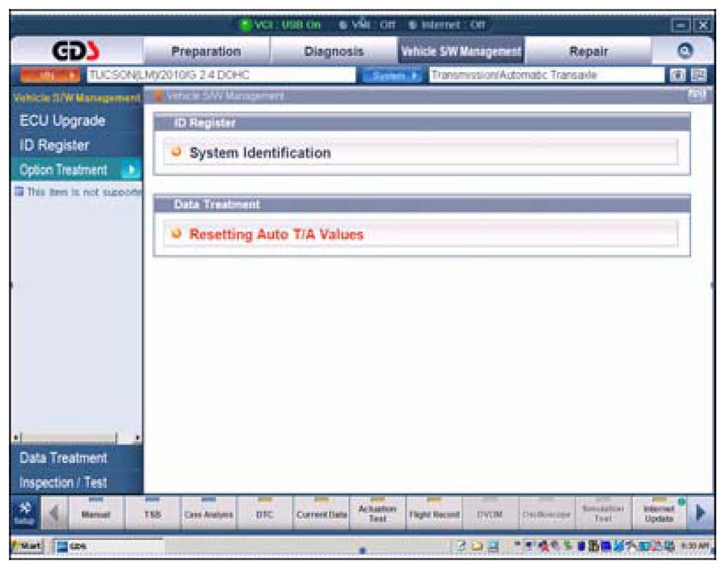
Task: Expand the VIN selector button
Action: coord(50,75)
